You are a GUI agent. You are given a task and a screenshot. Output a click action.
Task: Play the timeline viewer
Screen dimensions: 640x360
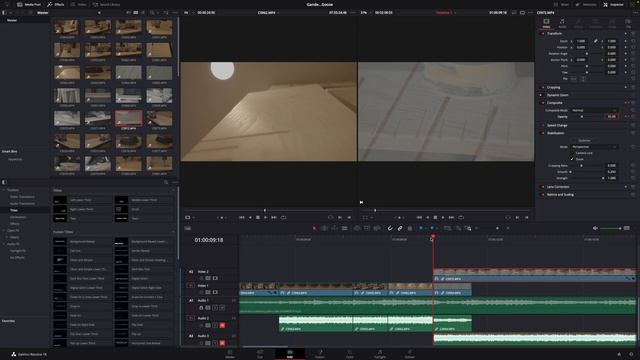443,218
